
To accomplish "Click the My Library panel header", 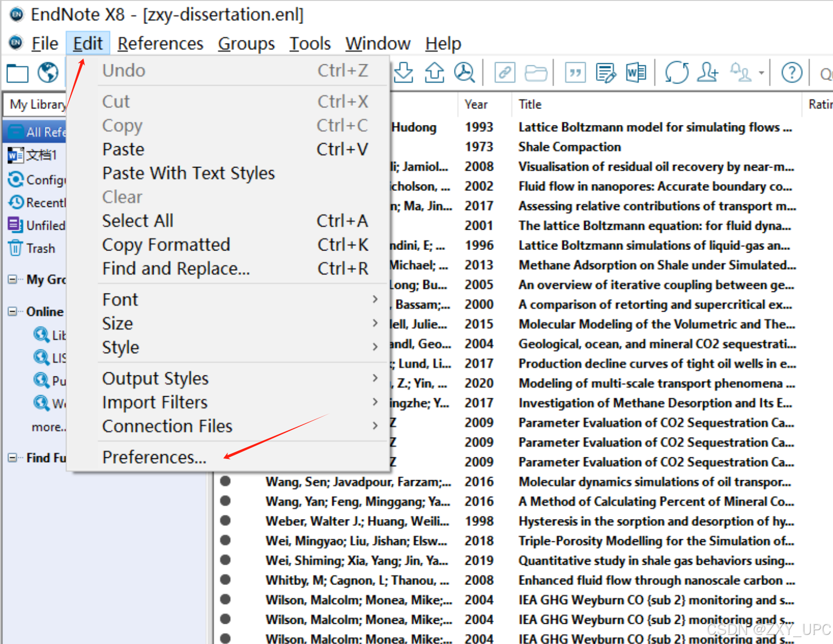I will [35, 104].
